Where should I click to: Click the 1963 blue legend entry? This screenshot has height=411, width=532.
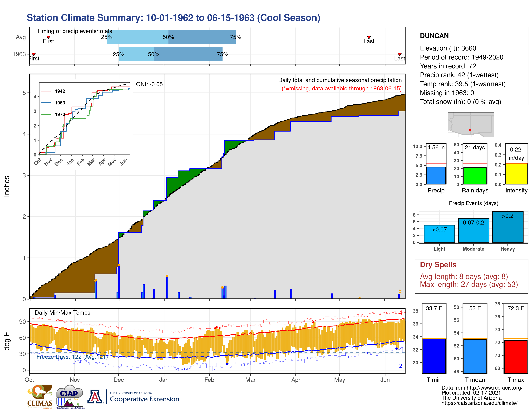[x=53, y=103]
